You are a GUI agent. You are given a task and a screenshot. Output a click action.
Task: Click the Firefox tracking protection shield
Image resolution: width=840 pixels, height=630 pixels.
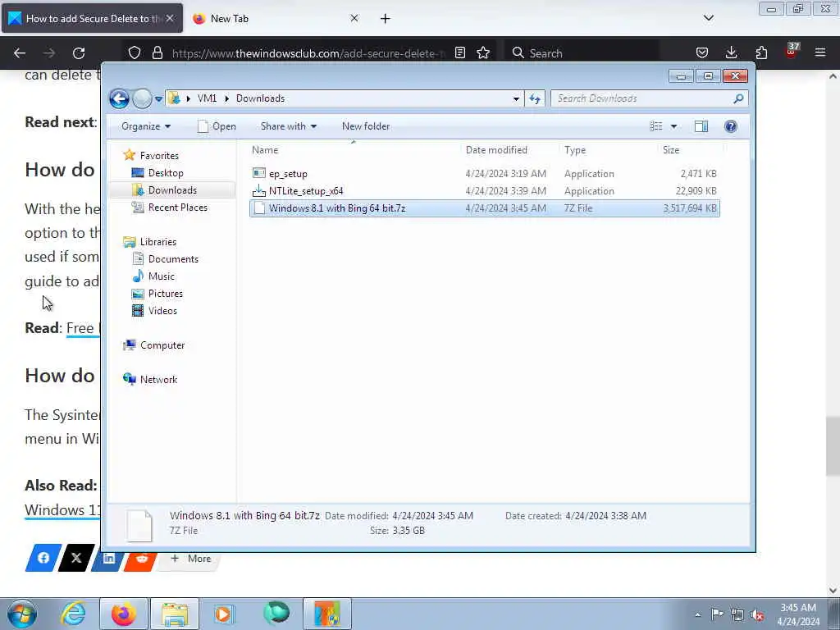point(135,53)
